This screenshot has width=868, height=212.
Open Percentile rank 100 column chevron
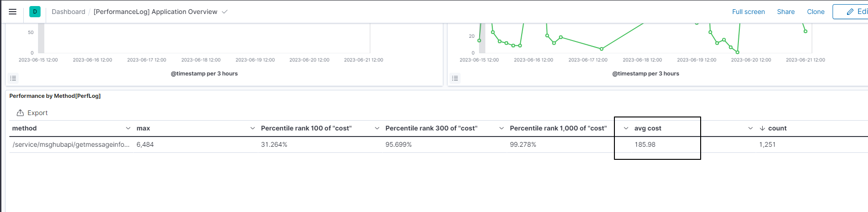377,128
